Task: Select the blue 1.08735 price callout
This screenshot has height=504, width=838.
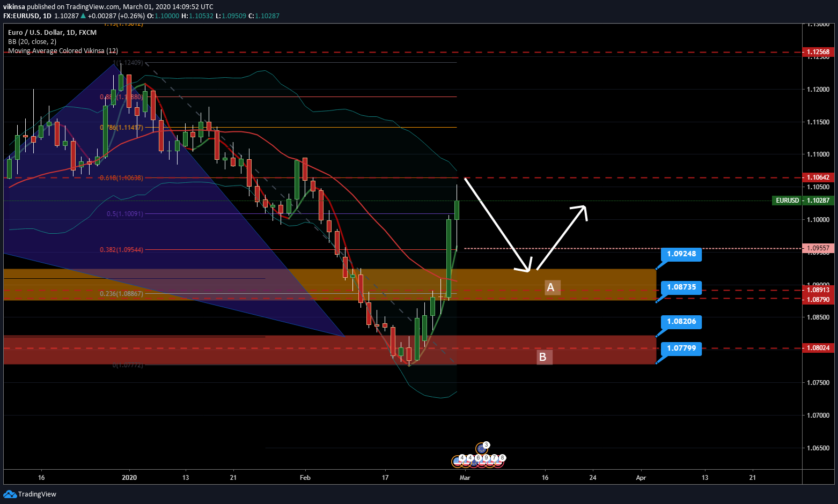Action: (x=681, y=287)
